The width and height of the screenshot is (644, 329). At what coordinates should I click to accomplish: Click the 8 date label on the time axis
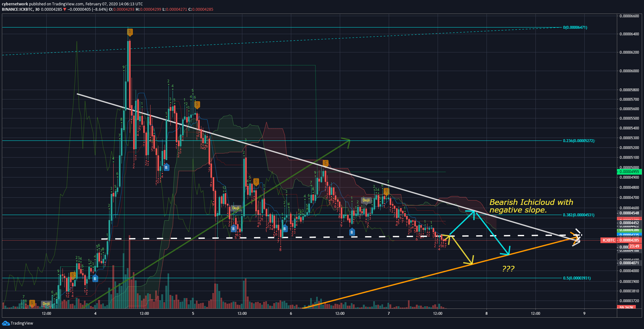[487, 314]
